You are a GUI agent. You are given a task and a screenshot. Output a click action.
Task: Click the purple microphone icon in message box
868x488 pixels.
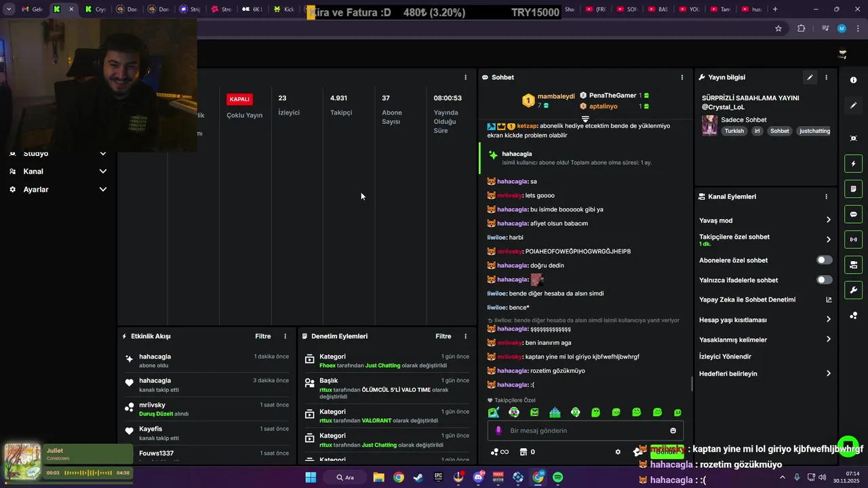pos(498,430)
